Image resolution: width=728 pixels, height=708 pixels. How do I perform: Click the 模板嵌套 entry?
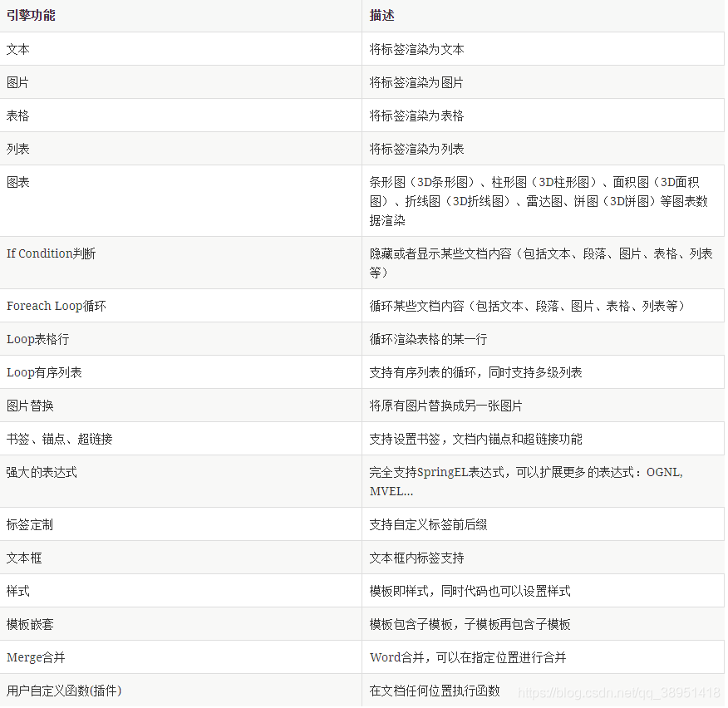pos(27,624)
